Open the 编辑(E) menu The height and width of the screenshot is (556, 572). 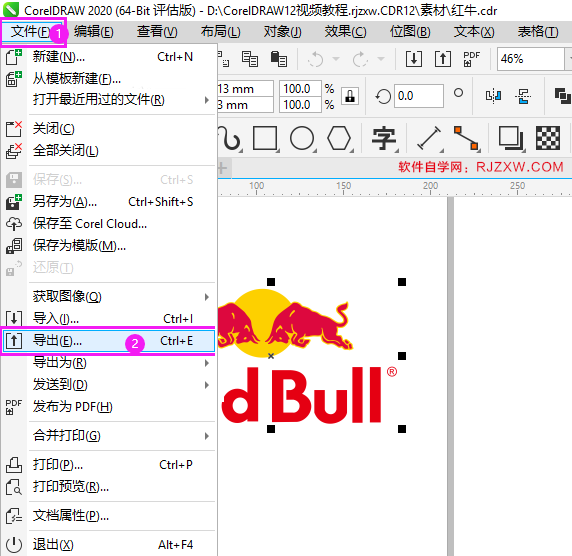pyautogui.click(x=93, y=32)
